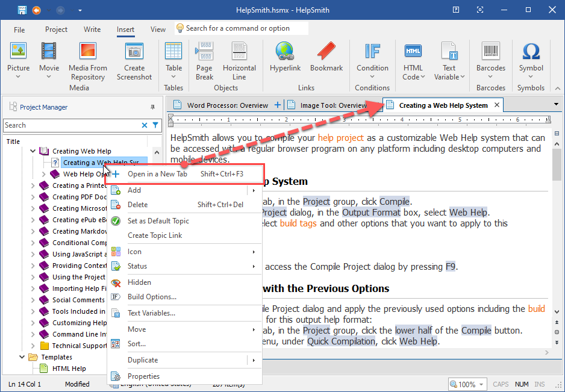This screenshot has width=565, height=392.
Task: Switch to the Project ribbon tab
Action: click(56, 30)
